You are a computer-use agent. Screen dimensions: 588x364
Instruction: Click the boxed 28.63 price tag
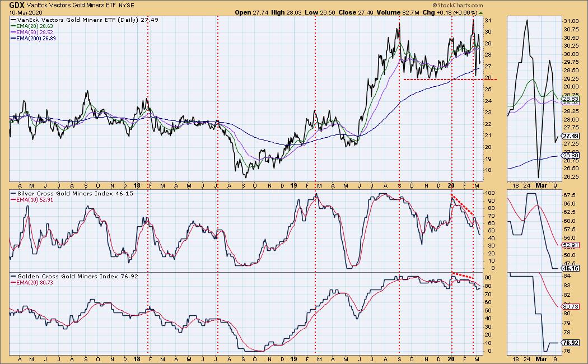coord(571,99)
